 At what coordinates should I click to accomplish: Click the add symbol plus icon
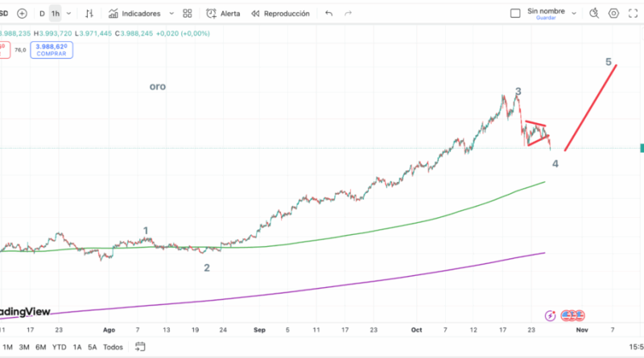pos(22,14)
